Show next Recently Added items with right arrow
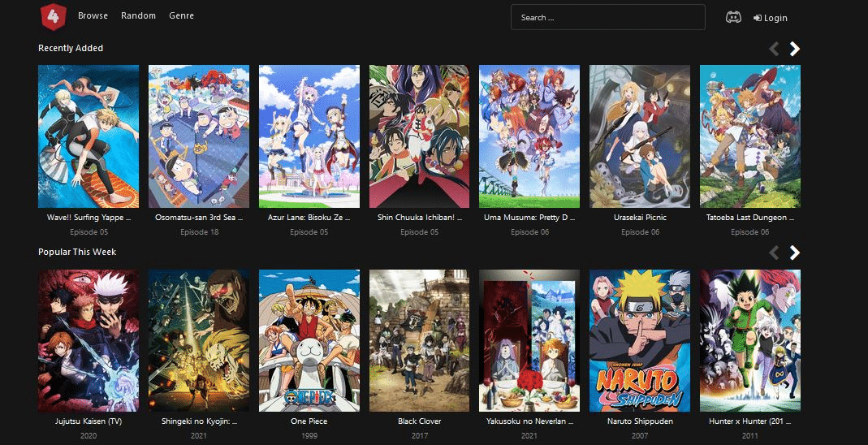This screenshot has height=445, width=868. tap(794, 49)
